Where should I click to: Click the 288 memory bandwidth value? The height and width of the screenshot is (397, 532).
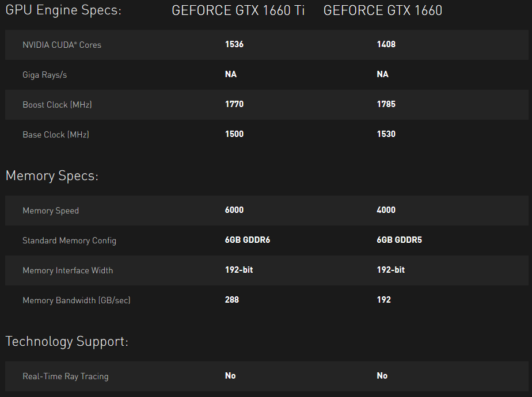(231, 300)
